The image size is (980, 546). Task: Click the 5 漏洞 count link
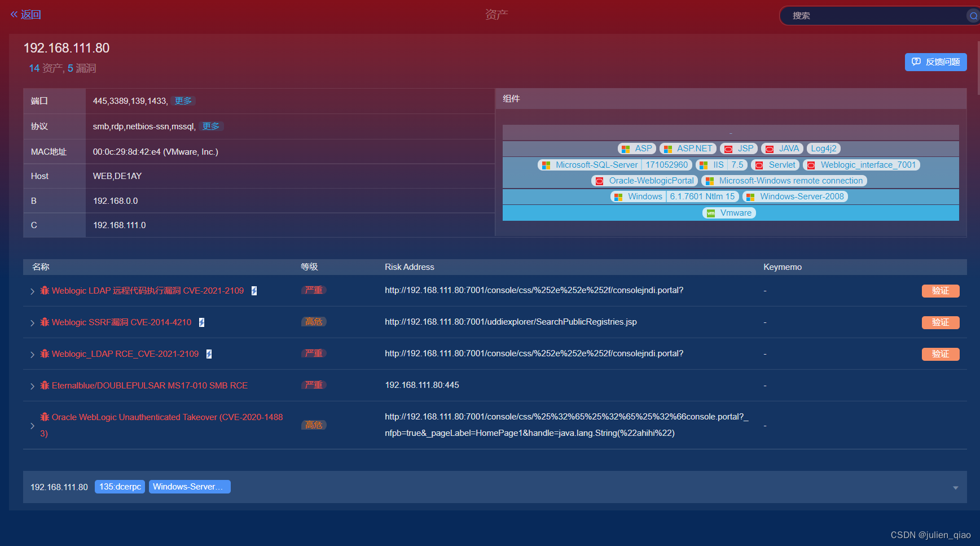pyautogui.click(x=82, y=68)
